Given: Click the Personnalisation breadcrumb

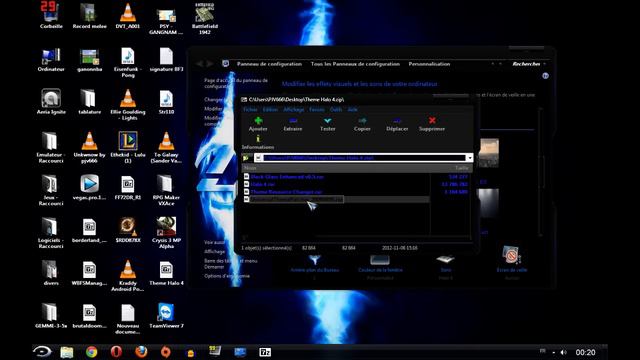Looking at the screenshot, I should (429, 64).
